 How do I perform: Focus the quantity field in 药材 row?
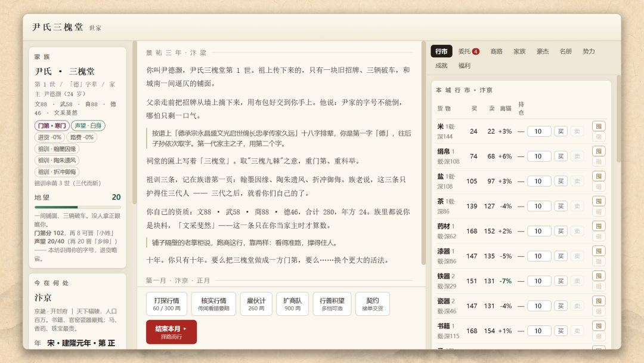(x=539, y=231)
